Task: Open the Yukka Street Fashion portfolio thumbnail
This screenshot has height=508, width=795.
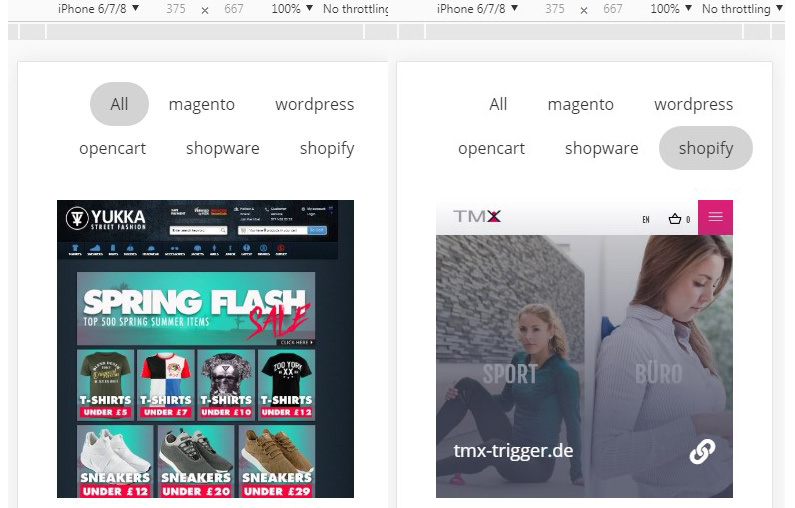Action: click(x=205, y=349)
